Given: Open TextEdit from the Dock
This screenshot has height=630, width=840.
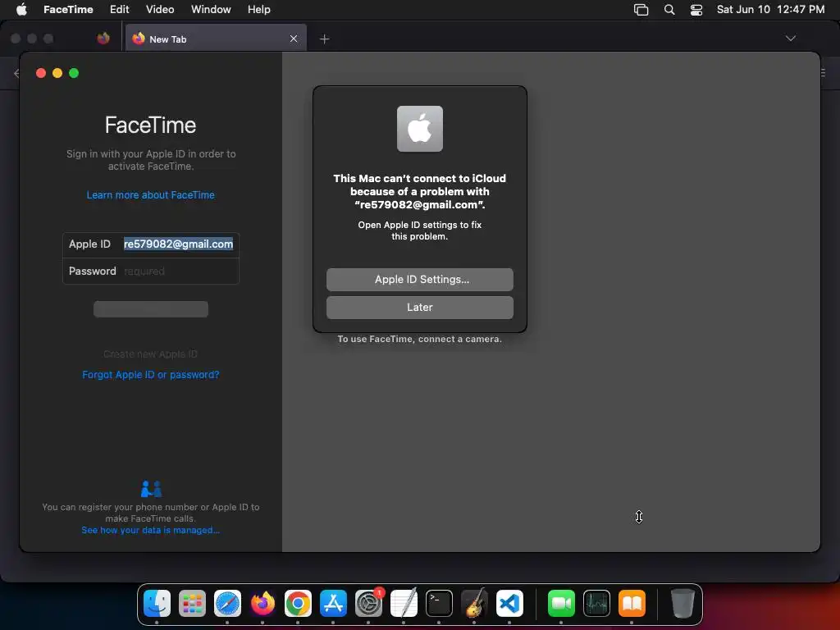Looking at the screenshot, I should point(404,604).
